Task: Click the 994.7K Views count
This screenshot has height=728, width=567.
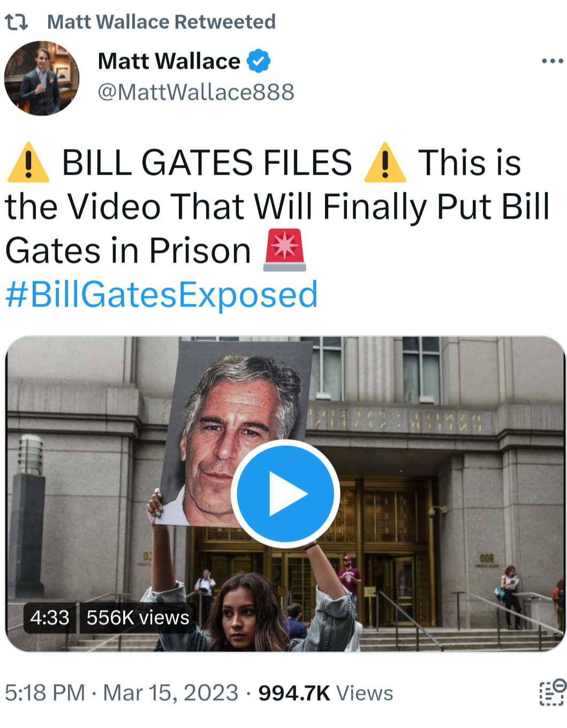Action: 326,693
